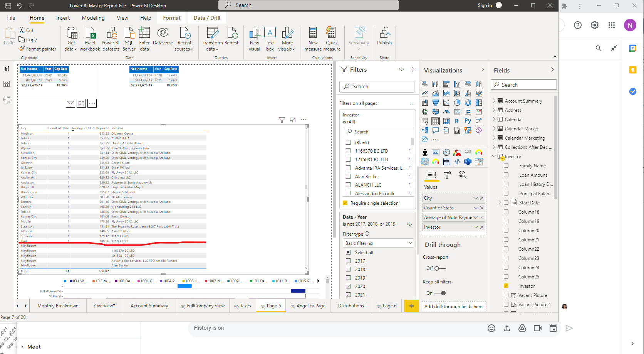This screenshot has width=644, height=354.
Task: Expand the Account Summery table
Action: (494, 101)
